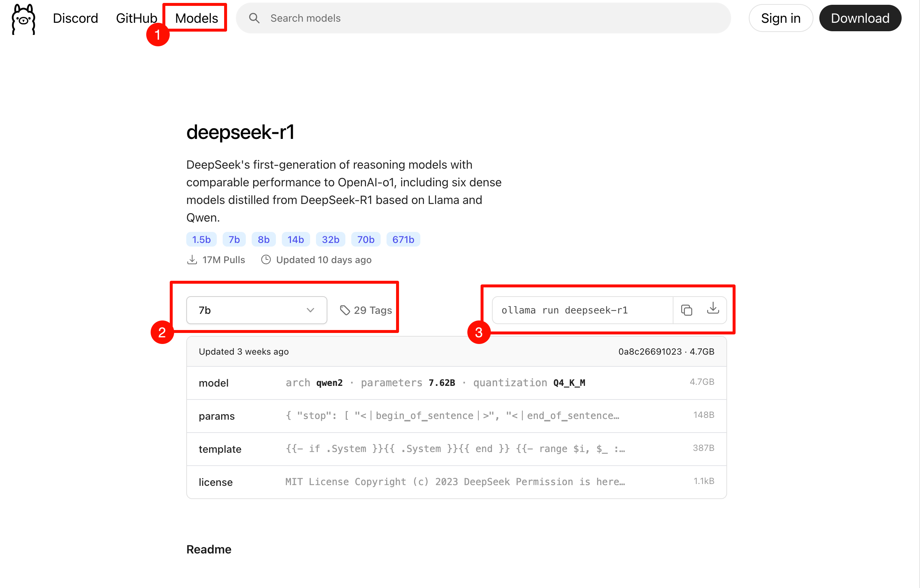This screenshot has width=920, height=588.
Task: Click the black Download button
Action: 860,18
